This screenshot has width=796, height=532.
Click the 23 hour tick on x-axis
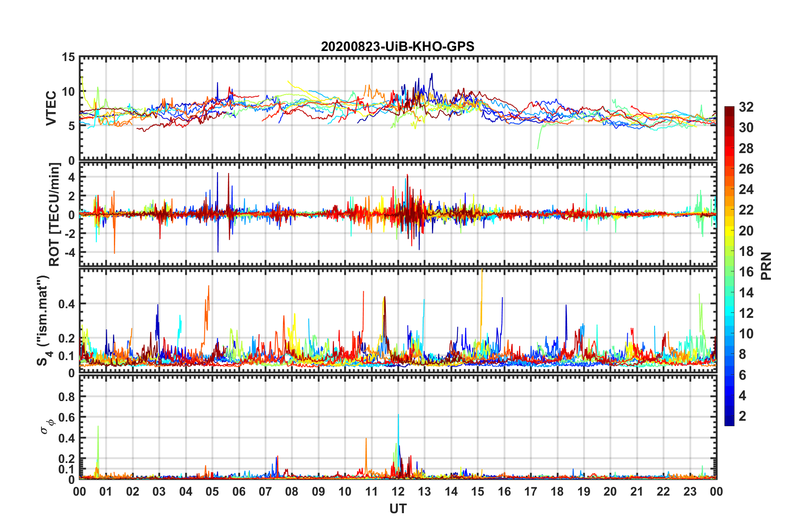[690, 491]
